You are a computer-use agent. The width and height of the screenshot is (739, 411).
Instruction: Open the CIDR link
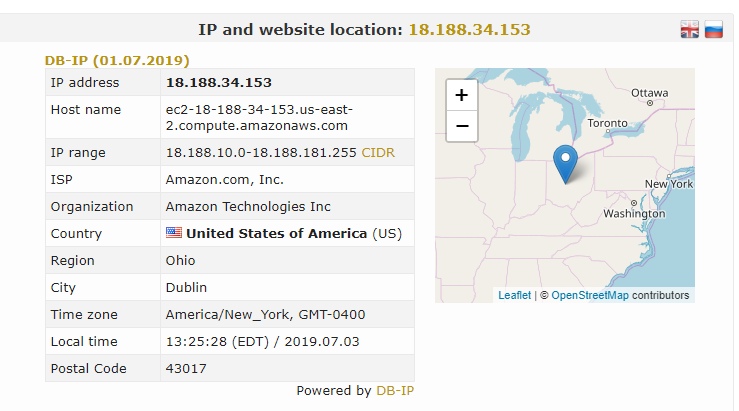tap(377, 153)
